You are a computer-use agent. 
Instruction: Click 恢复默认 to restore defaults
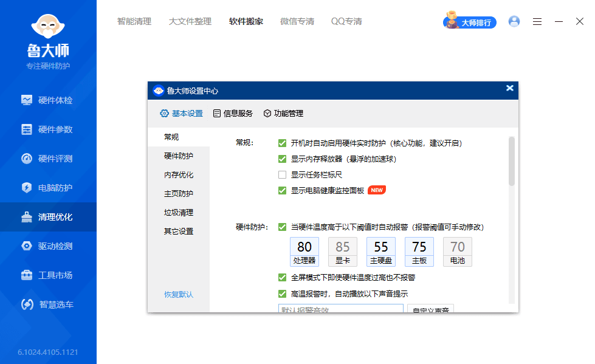[178, 294]
